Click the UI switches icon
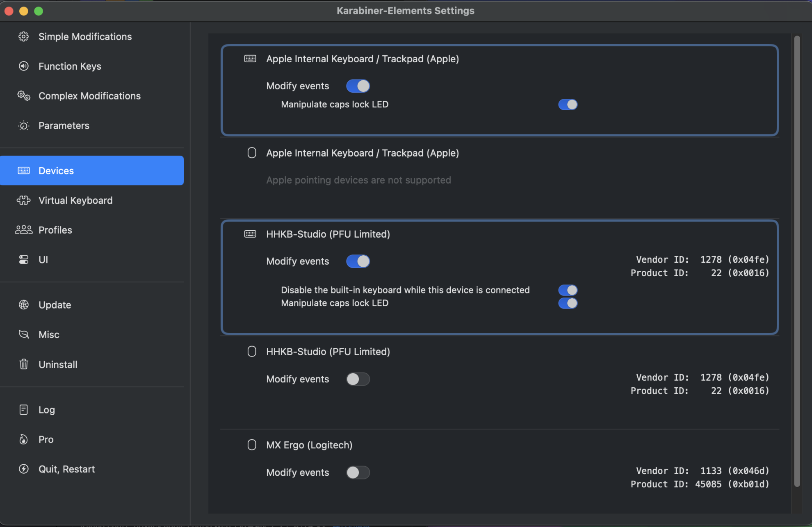The image size is (812, 527). [23, 259]
